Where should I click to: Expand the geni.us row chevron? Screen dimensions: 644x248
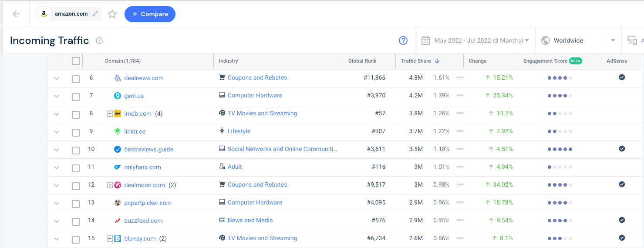[x=56, y=96]
